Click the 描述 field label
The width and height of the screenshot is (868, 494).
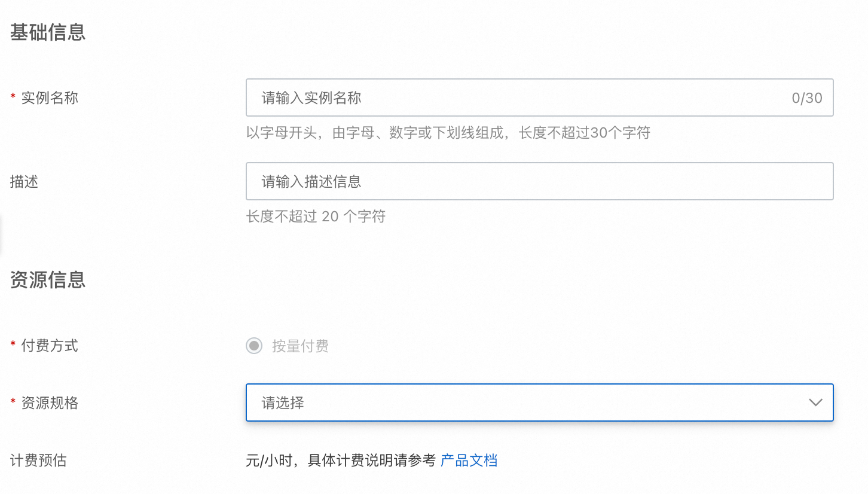pos(24,181)
